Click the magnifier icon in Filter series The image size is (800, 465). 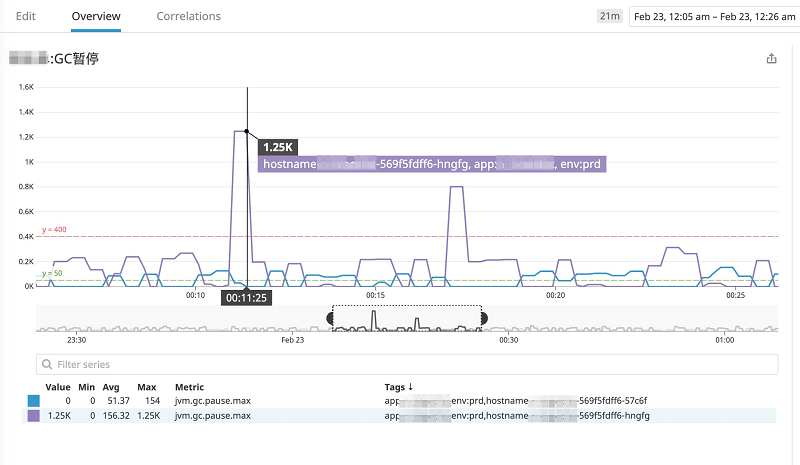tap(46, 364)
